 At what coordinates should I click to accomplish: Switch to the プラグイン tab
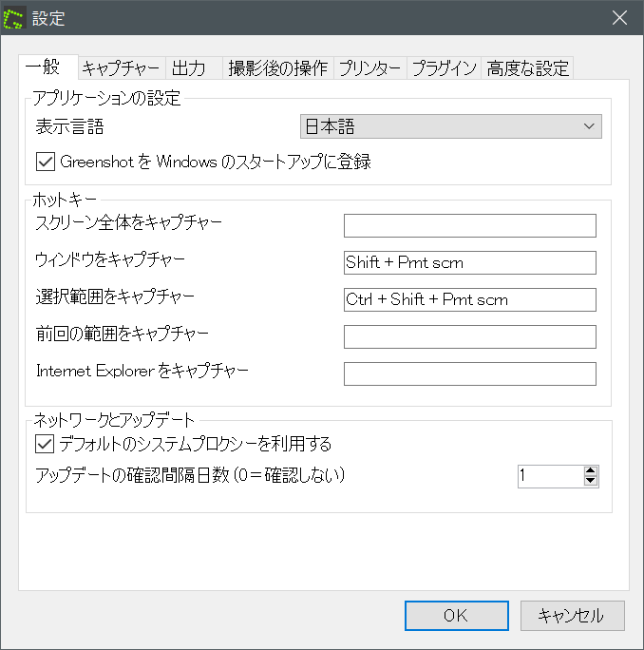(444, 68)
